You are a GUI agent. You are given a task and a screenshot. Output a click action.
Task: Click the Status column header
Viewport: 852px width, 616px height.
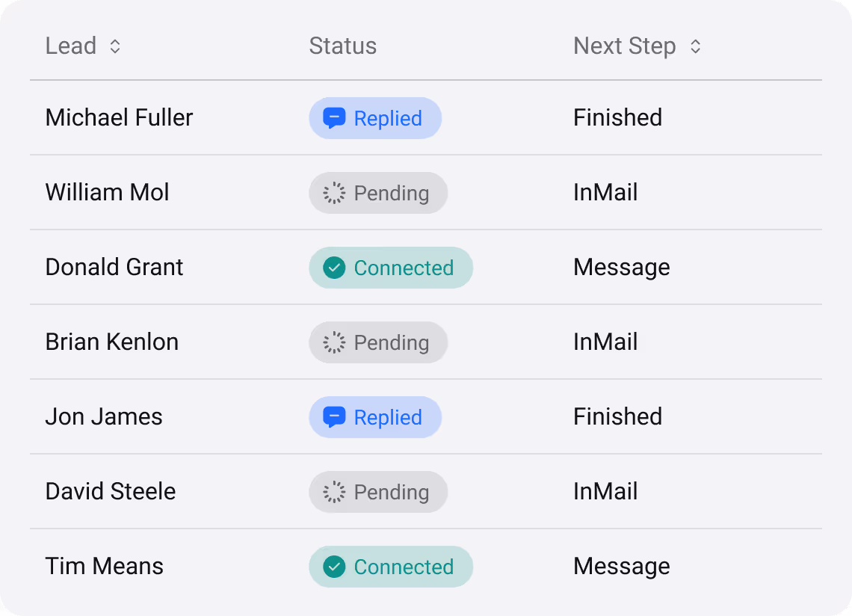[342, 46]
